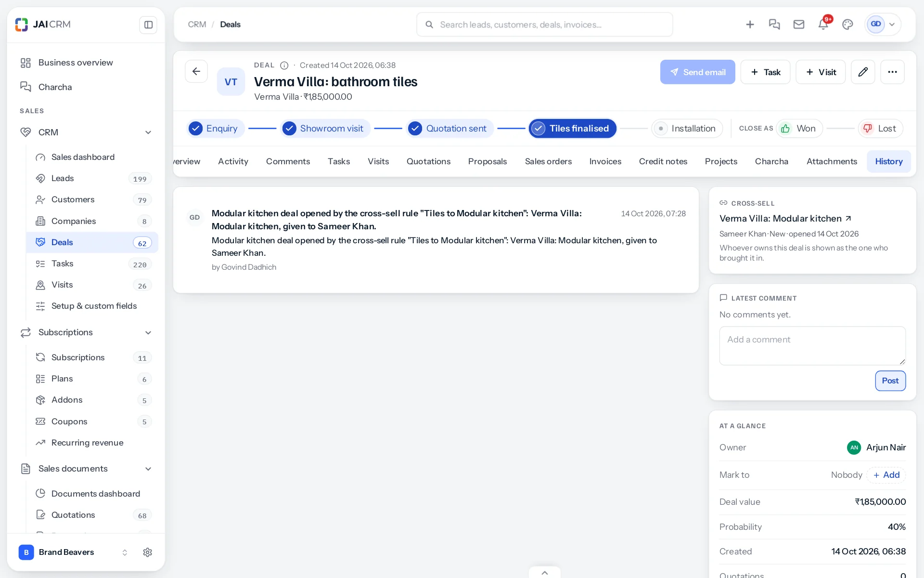Viewport: 924px width, 578px height.
Task: Open the more options ellipsis menu
Action: click(x=892, y=72)
